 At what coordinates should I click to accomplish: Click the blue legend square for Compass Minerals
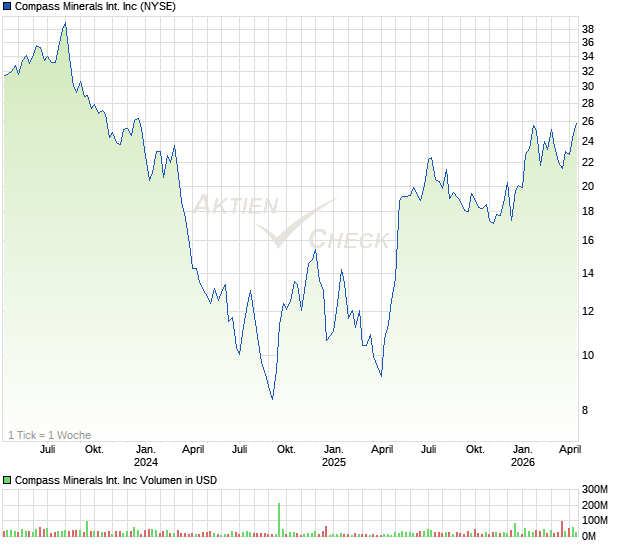pyautogui.click(x=7, y=7)
